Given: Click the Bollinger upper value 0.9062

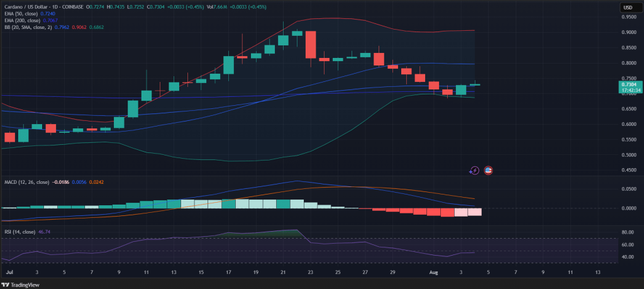Looking at the screenshot, I should (79, 26).
